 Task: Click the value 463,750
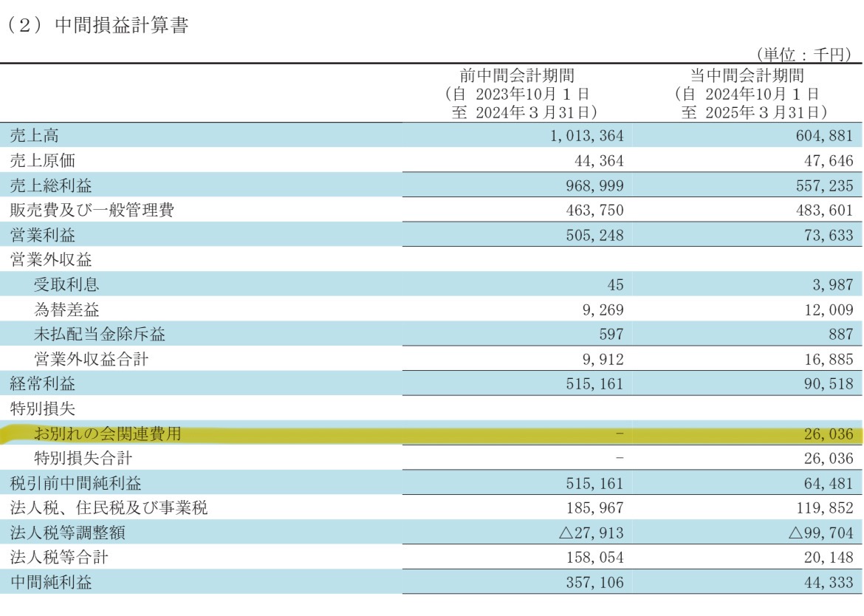coord(594,211)
